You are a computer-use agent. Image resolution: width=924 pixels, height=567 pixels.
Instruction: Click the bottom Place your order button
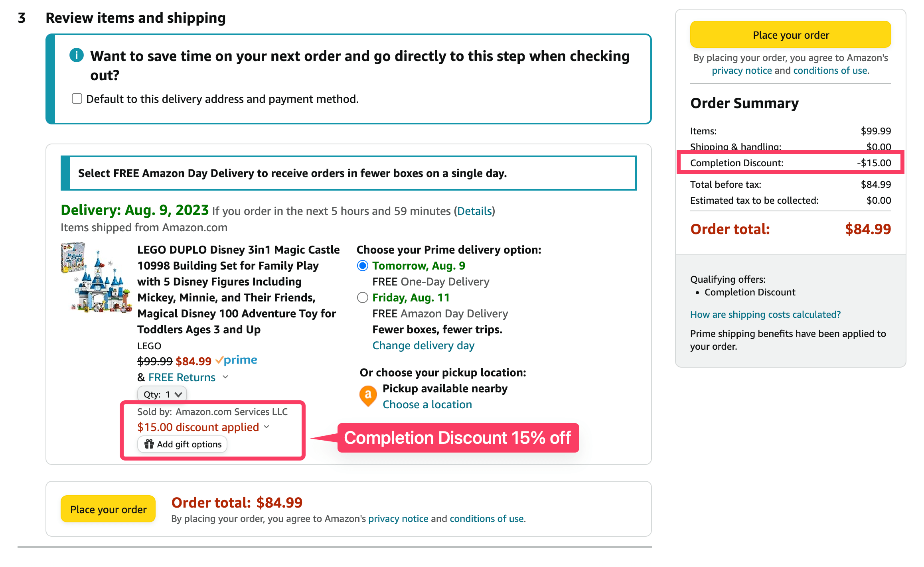pos(108,509)
